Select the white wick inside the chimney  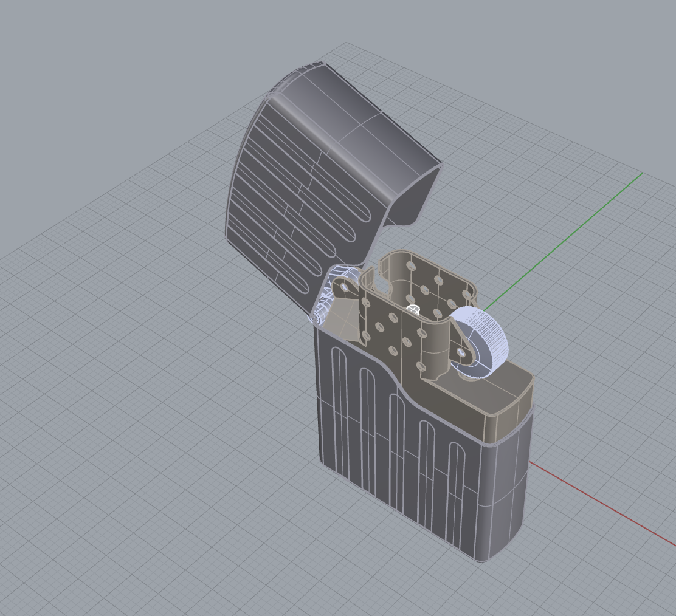[413, 309]
